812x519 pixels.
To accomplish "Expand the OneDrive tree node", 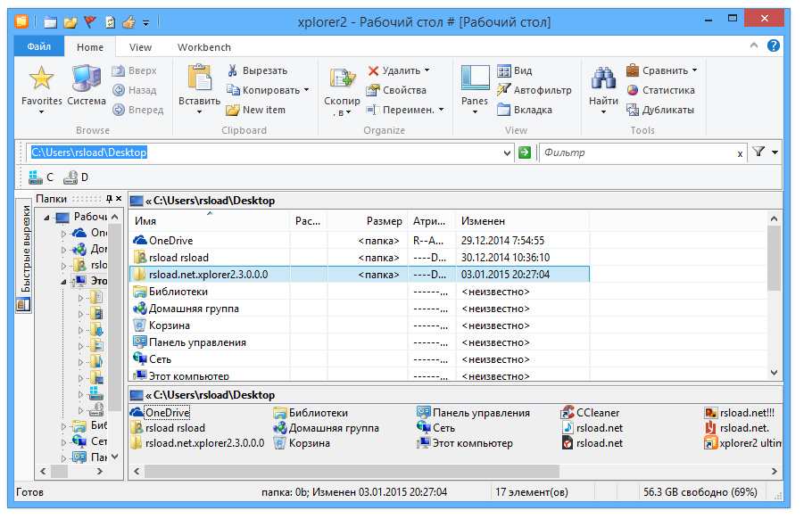I will 63,234.
